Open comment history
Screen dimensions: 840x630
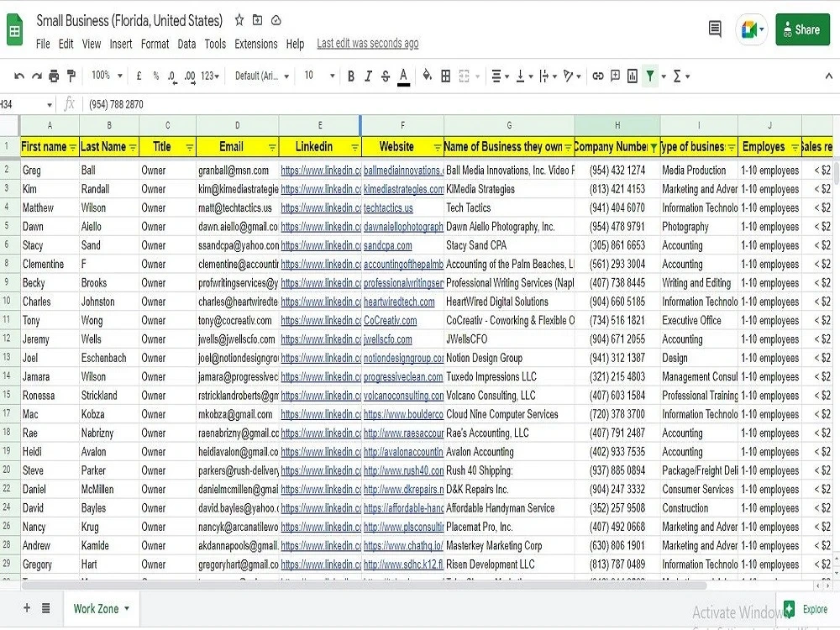coord(715,29)
